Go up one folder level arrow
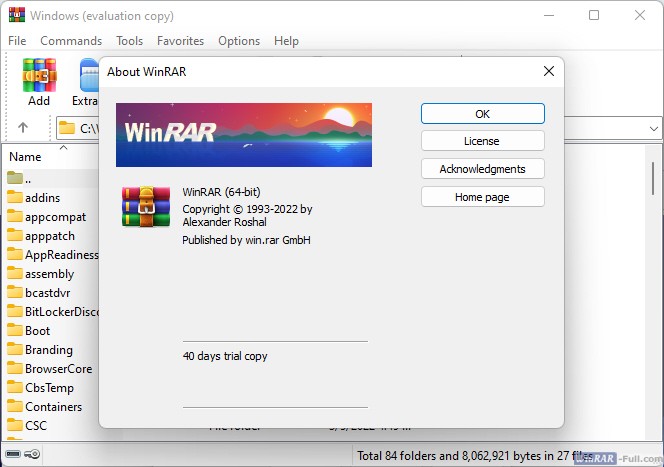This screenshot has height=467, width=664. 23,128
